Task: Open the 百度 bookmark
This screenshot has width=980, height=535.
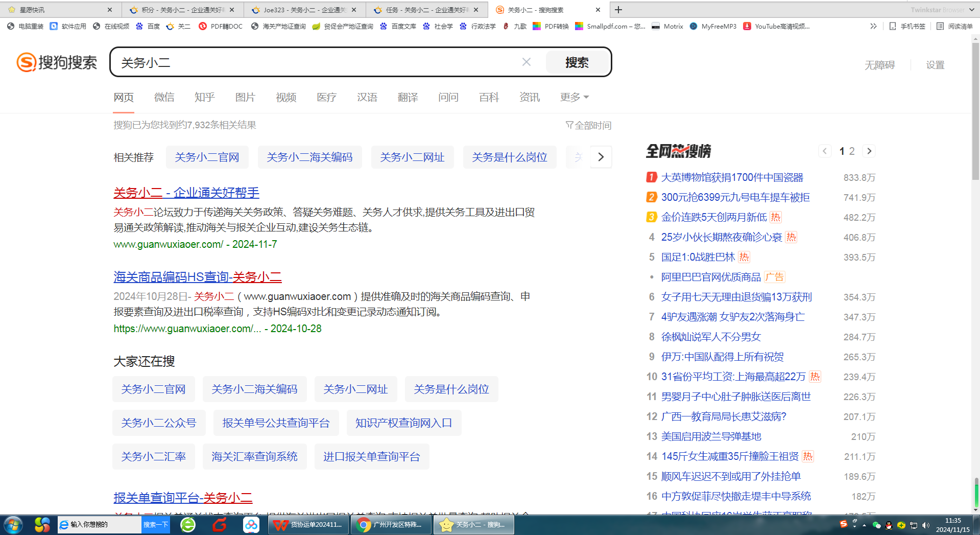Action: coord(148,26)
